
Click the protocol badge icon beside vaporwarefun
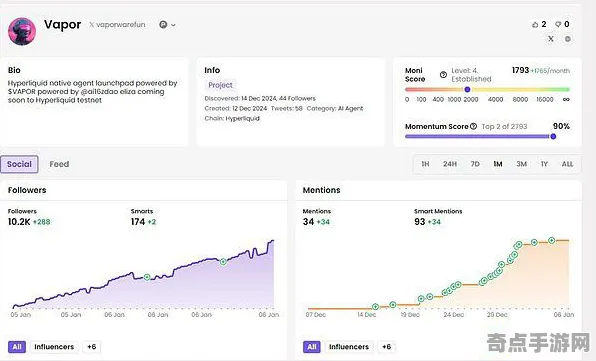(163, 25)
